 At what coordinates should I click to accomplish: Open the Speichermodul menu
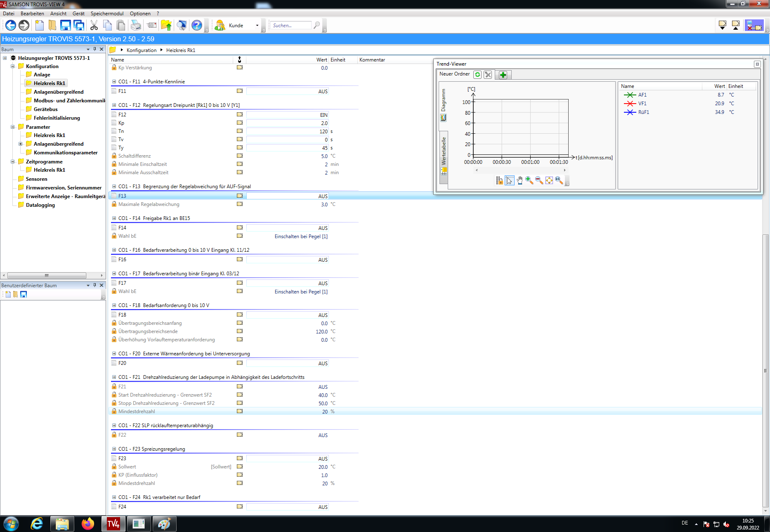coord(107,14)
